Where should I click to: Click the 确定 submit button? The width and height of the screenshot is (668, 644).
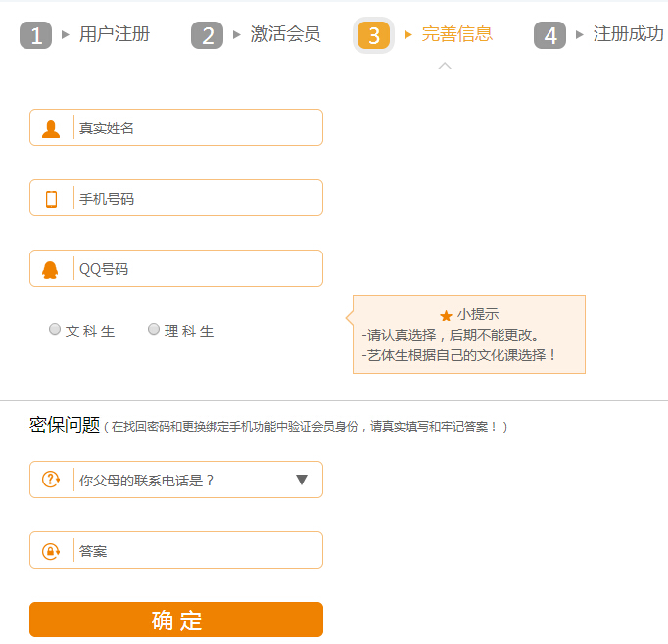click(176, 620)
